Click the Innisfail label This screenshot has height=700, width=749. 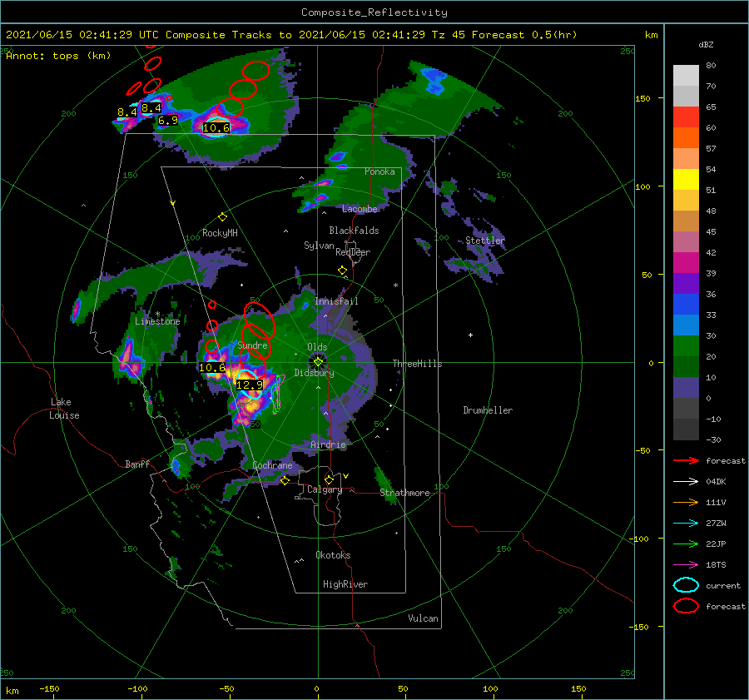336,301
